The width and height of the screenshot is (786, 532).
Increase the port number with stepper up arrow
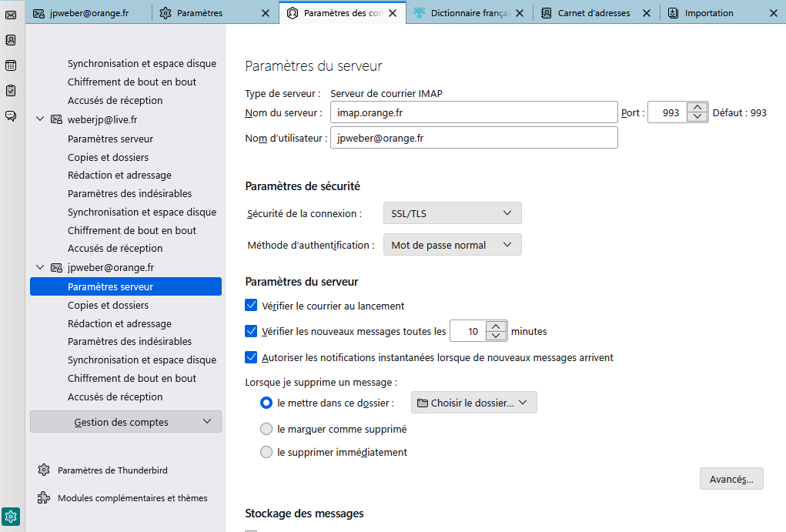coord(697,108)
